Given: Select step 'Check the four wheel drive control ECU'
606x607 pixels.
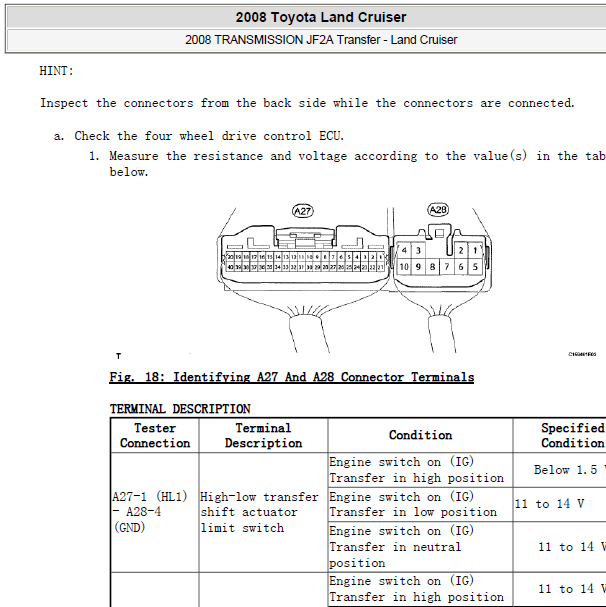Looking at the screenshot, I should coord(209,136).
